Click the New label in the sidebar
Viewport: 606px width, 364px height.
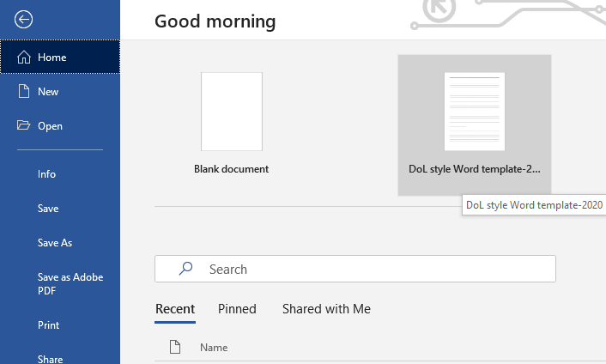(48, 92)
